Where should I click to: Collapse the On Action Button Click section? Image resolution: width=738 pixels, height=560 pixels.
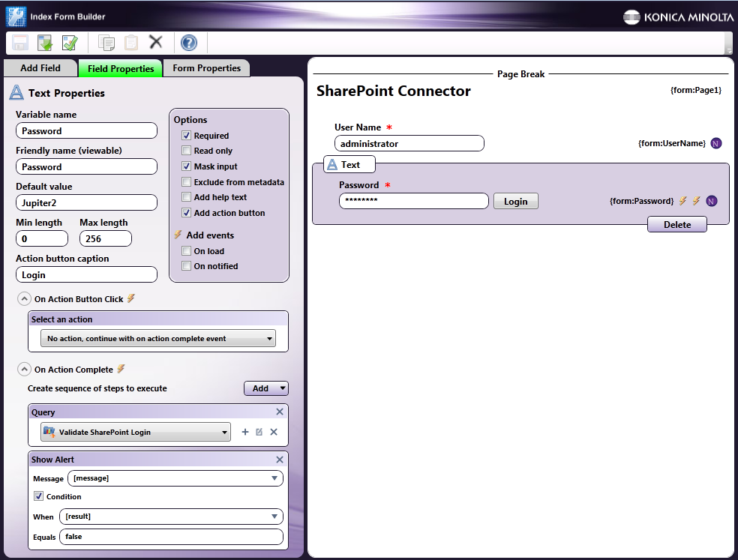point(24,299)
